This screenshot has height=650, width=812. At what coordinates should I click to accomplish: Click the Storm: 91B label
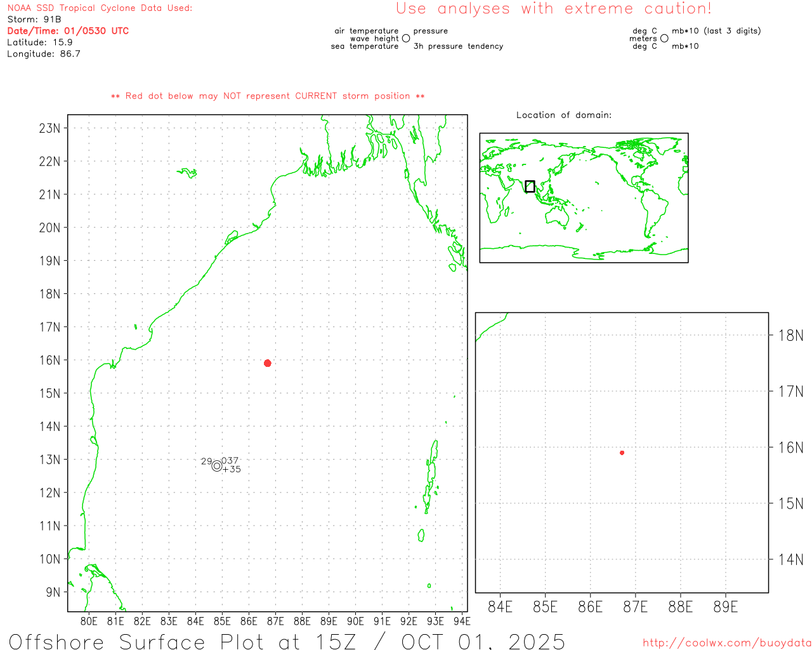34,20
